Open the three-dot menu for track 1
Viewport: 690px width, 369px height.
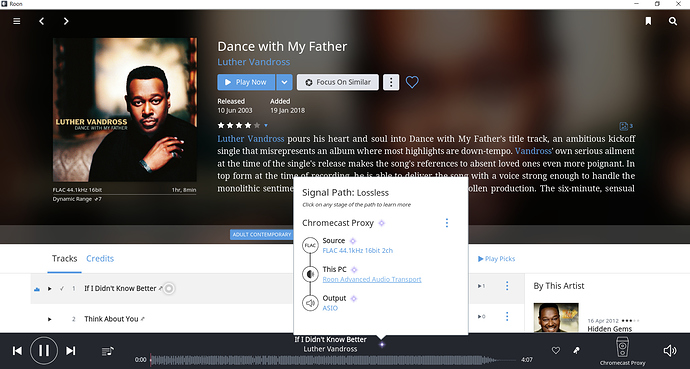tap(507, 286)
